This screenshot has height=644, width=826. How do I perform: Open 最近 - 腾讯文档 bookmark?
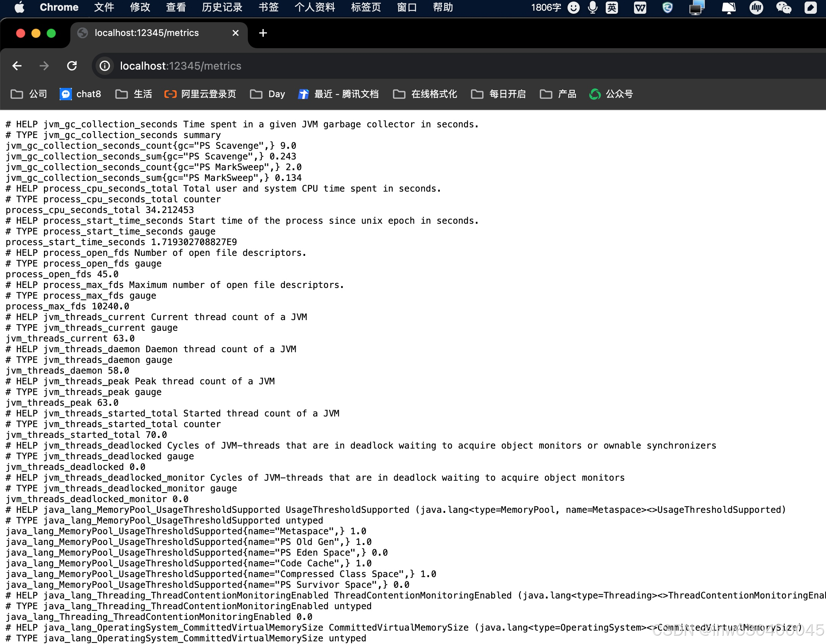pyautogui.click(x=338, y=94)
